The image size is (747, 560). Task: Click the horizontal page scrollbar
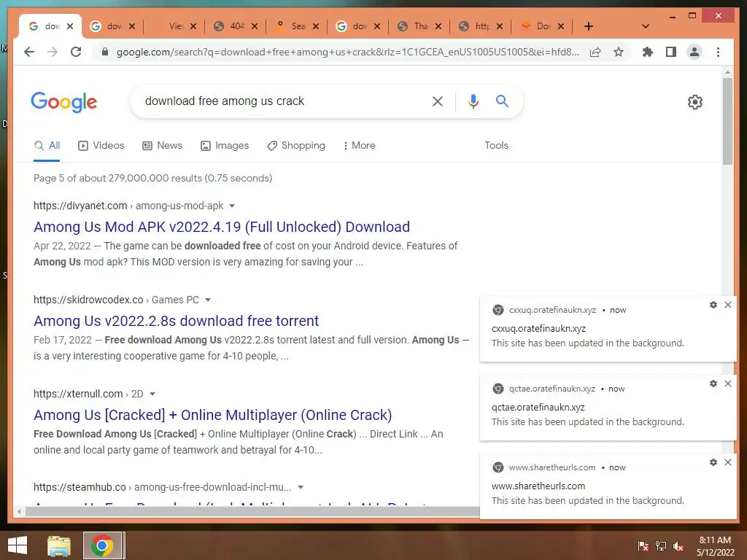[252, 511]
